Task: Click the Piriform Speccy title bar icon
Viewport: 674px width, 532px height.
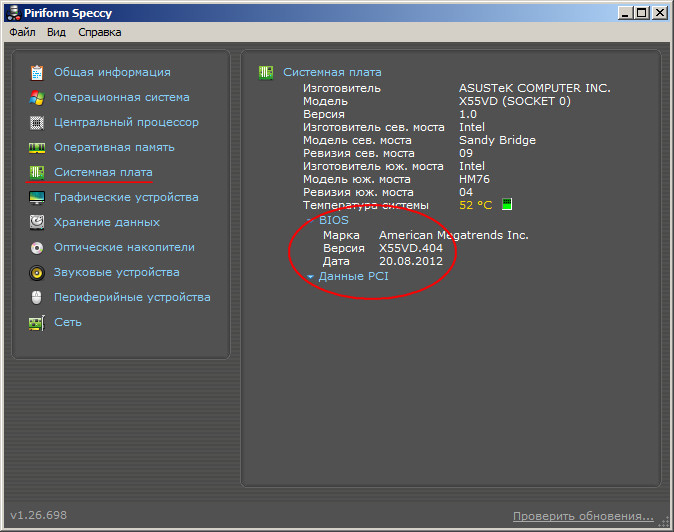Action: tap(14, 12)
